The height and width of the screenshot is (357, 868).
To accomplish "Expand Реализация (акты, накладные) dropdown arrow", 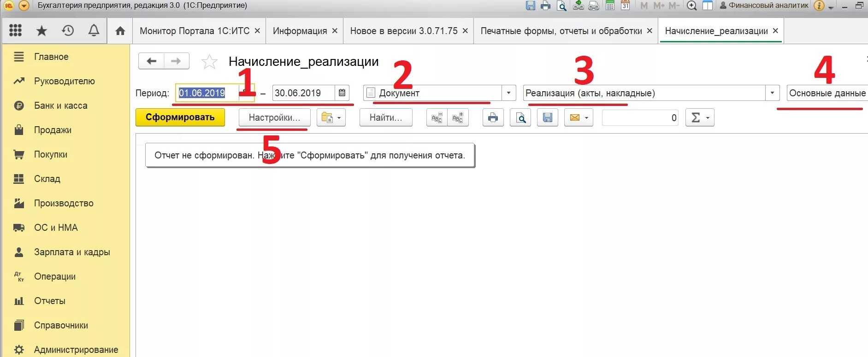I will (772, 93).
